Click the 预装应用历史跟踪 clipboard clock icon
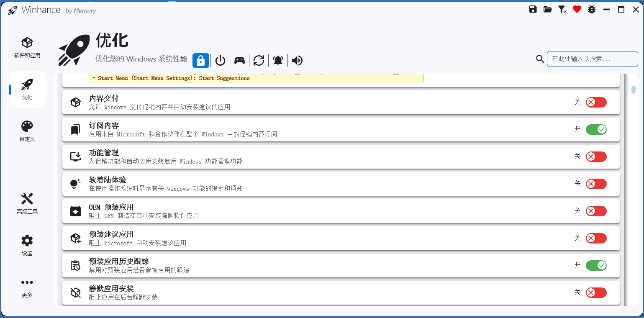 coord(75,265)
